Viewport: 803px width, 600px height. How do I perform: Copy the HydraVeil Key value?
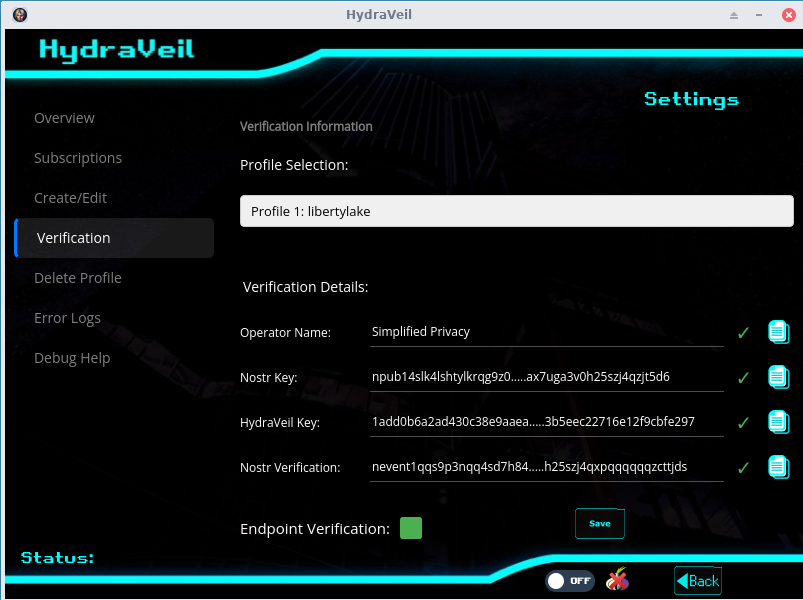point(779,422)
